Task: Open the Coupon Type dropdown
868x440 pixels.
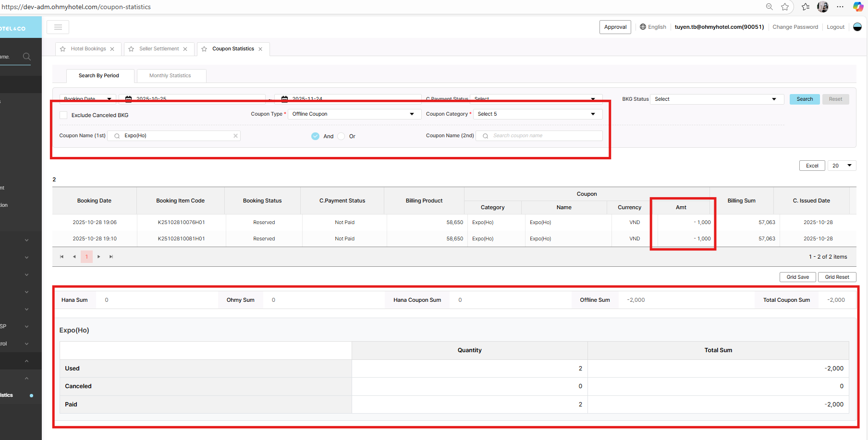Action: pyautogui.click(x=354, y=114)
